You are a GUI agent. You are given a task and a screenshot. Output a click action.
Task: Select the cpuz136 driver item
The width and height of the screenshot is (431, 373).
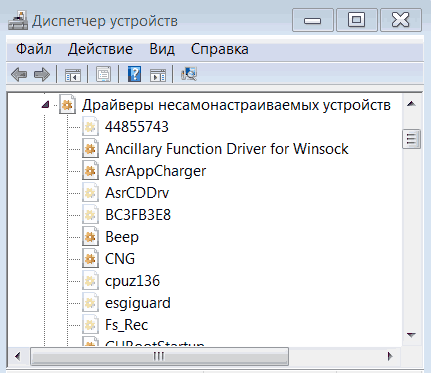point(132,281)
